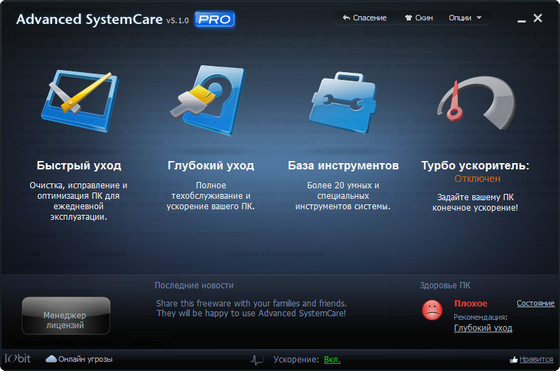The image size is (560, 371).
Task: Click the Turbo Boost speedometer icon
Action: click(476, 102)
